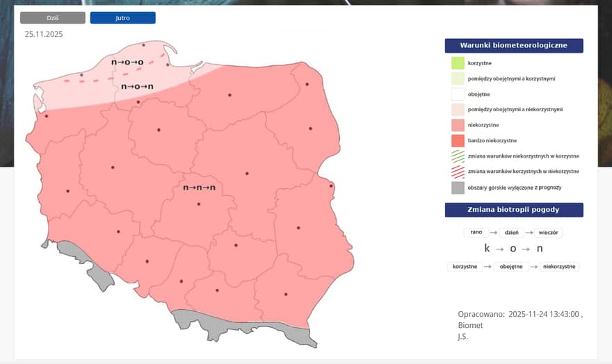Viewport: 612px width, 364px height.
Task: Switch to the Dziś forecast tab
Action: coord(53,18)
